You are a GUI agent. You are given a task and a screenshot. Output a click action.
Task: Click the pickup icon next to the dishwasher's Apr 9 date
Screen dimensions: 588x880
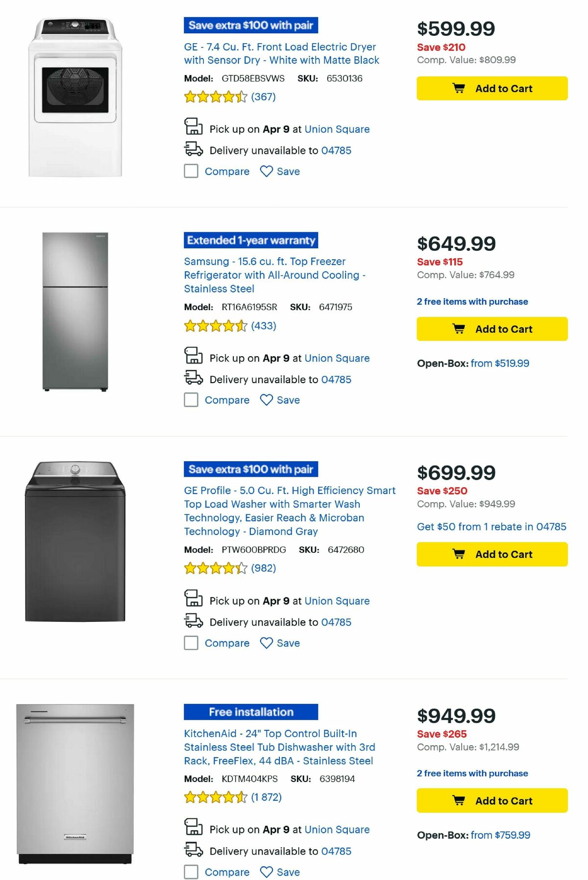193,828
